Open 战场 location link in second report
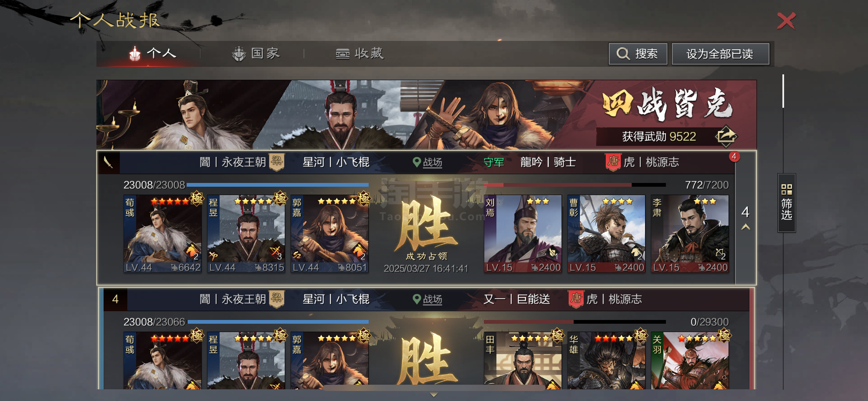The height and width of the screenshot is (401, 868). (427, 299)
